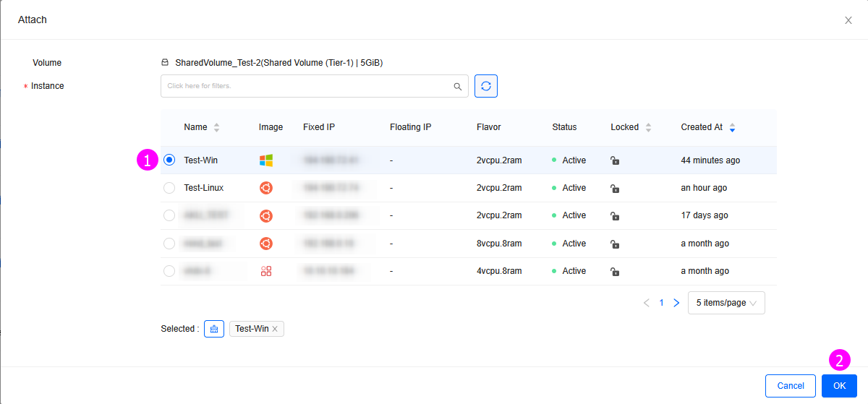Click the Windows image icon for Test-Win
The height and width of the screenshot is (404, 868).
click(266, 160)
